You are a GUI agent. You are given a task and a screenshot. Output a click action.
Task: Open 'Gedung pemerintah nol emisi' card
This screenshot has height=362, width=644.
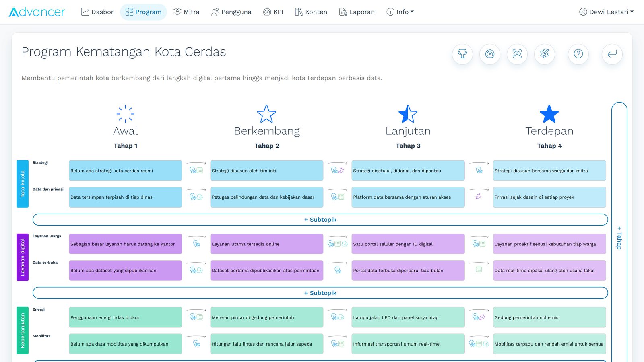coord(549,317)
